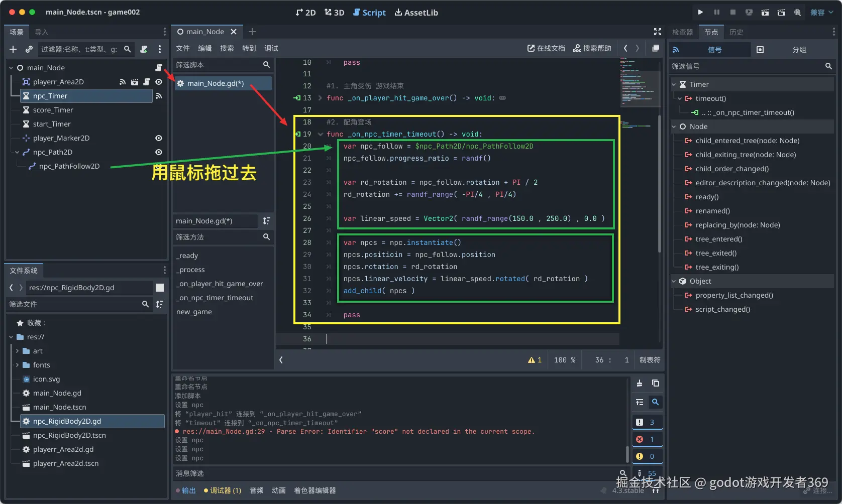
Task: Open the 编辑 script menu
Action: 205,48
